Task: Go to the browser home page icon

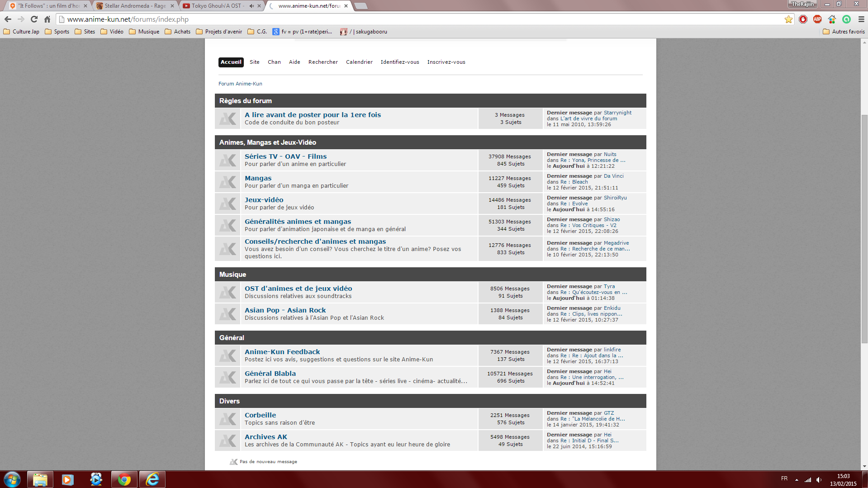Action: click(47, 19)
